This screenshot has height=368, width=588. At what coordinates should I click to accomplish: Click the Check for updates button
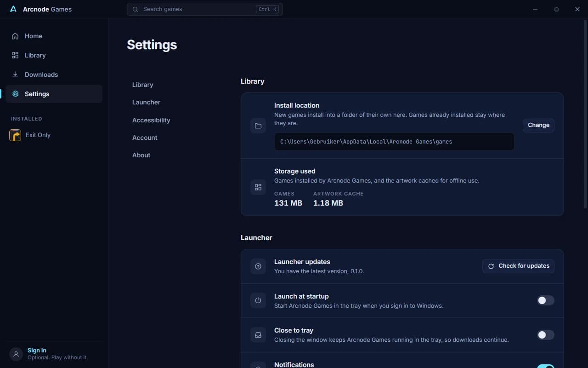coord(518,266)
